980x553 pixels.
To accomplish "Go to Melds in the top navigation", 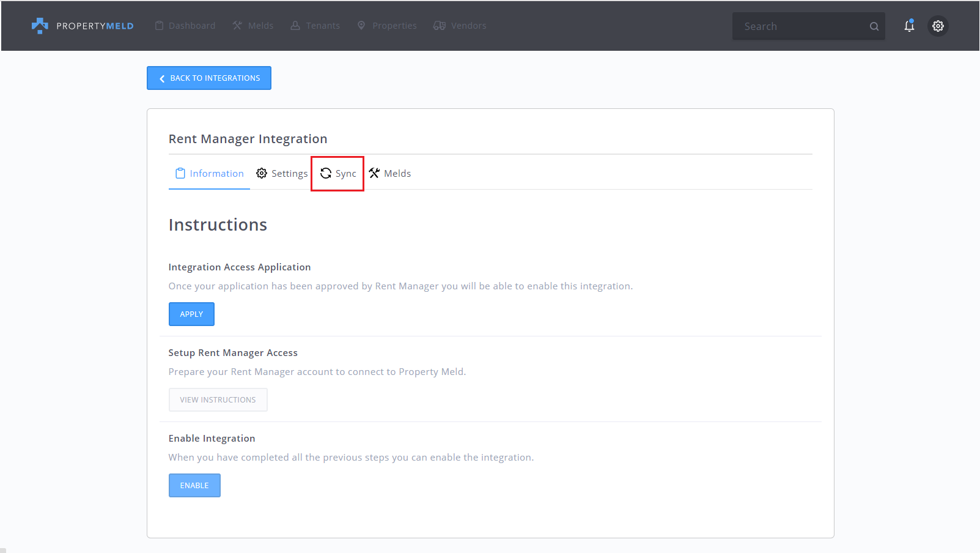I will pos(253,26).
